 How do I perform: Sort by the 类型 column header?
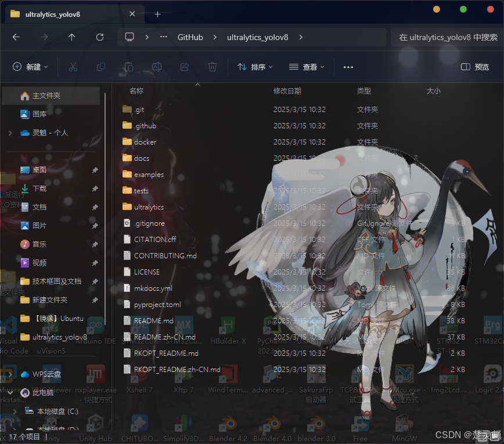click(x=364, y=91)
